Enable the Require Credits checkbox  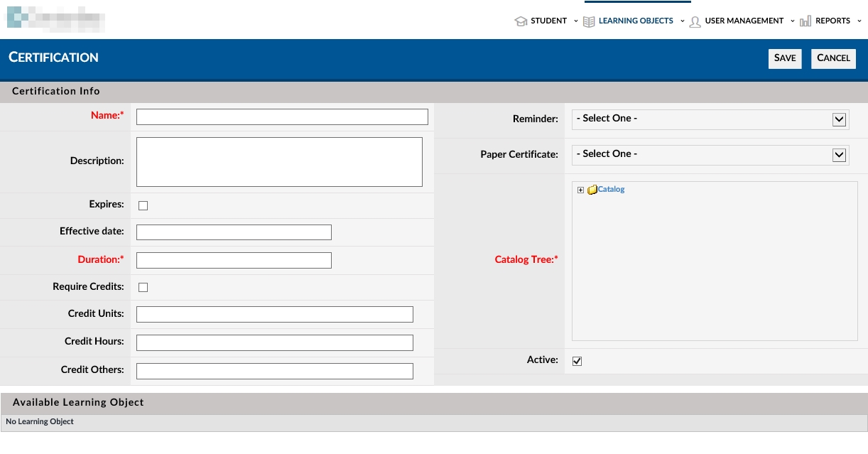pyautogui.click(x=143, y=288)
